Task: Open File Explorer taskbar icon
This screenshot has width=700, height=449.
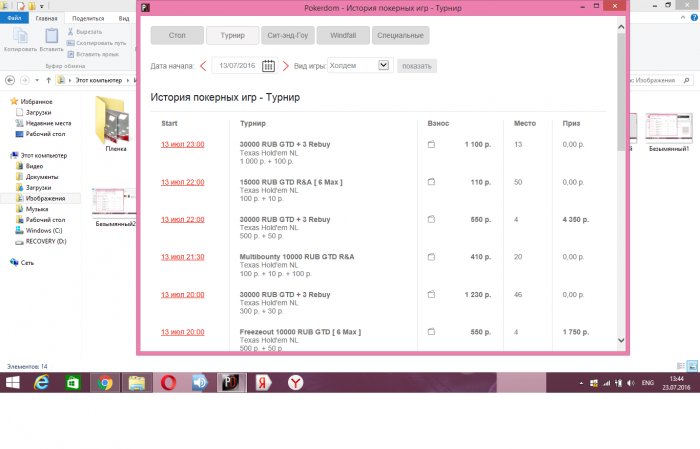Action: pyautogui.click(x=137, y=382)
